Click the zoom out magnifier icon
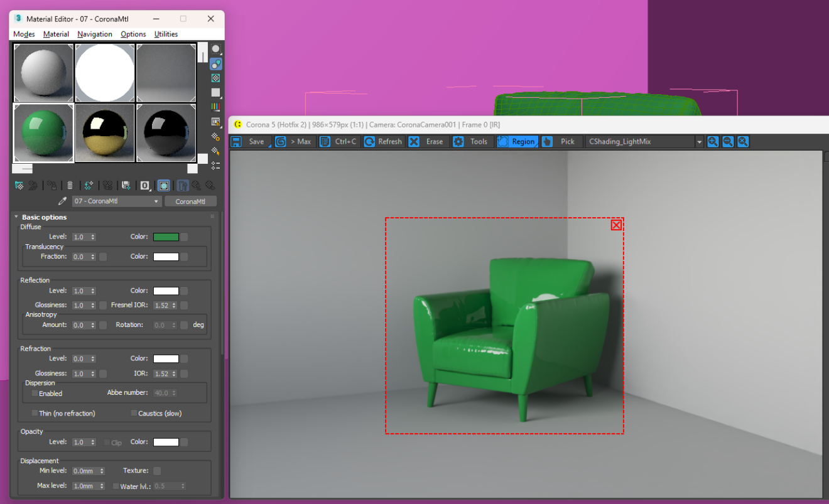 coord(728,142)
